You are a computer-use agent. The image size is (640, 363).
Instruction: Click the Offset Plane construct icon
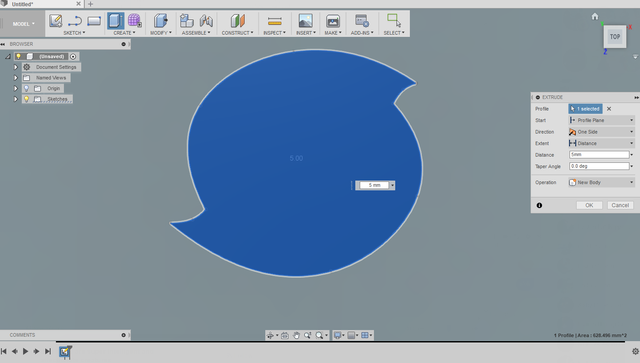238,20
